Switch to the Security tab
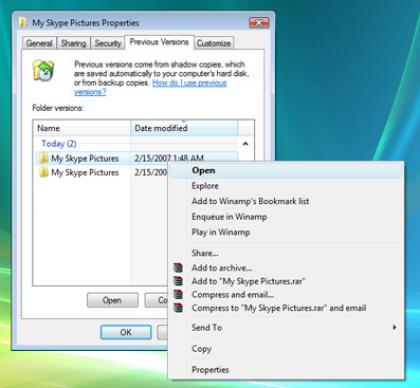Screen dimensions: 420x388 [108, 43]
